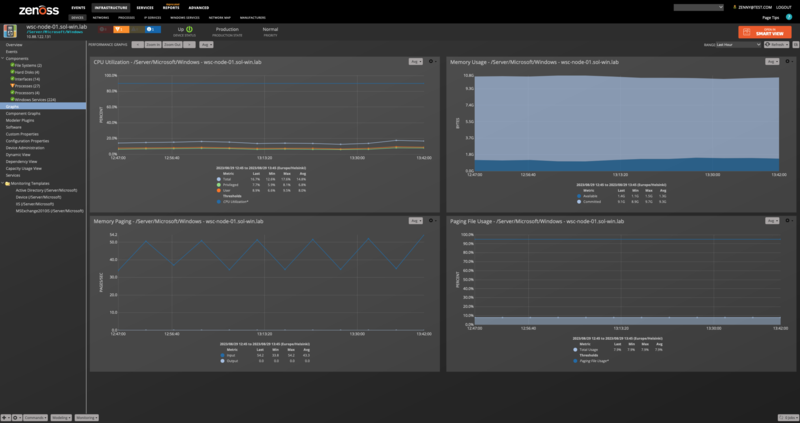Click the LOGOUT link
This screenshot has width=800, height=423.
coord(784,8)
